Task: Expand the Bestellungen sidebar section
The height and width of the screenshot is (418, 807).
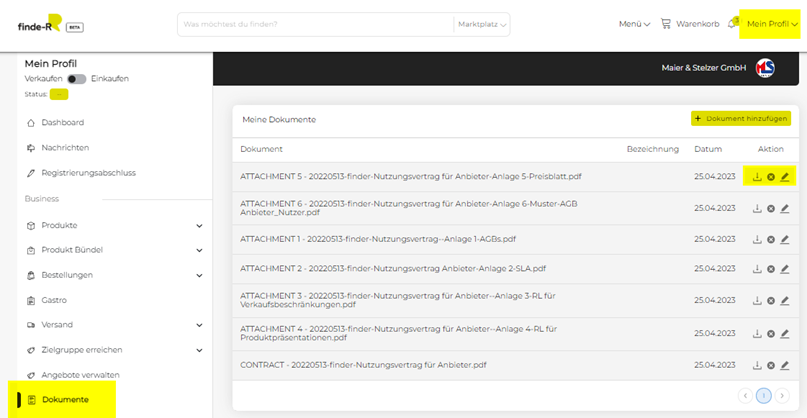Action: pyautogui.click(x=199, y=275)
